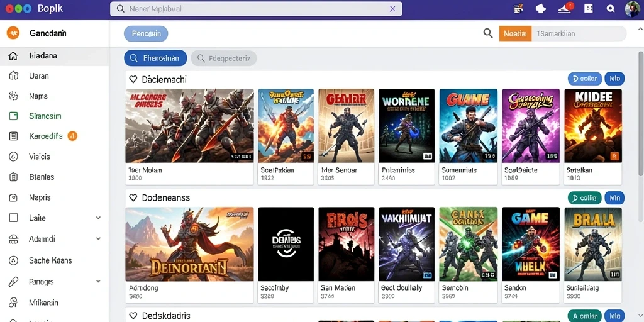This screenshot has width=644, height=322.
Task: Open the Uaran sidebar icon
Action: [14, 76]
